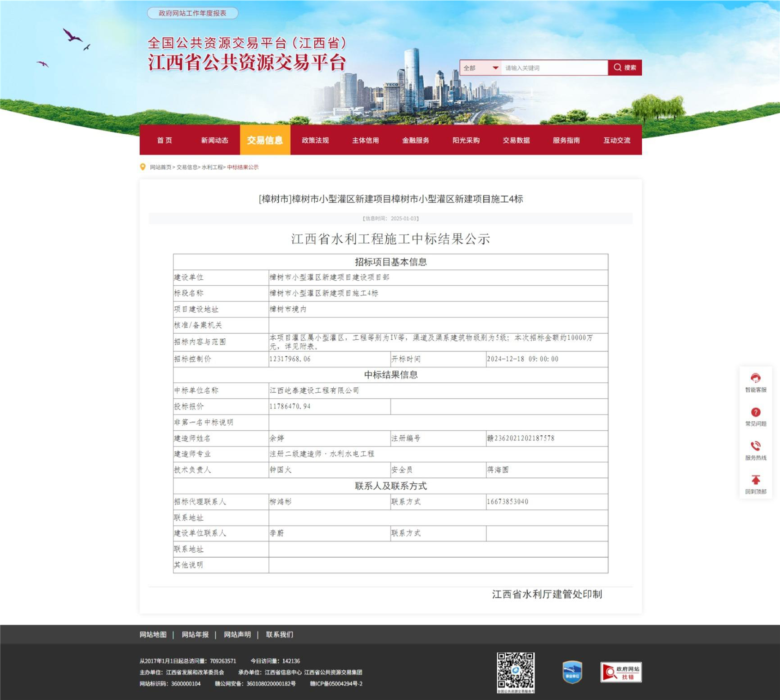The height and width of the screenshot is (700, 780).
Task: Click the orange location pin breadcrumb icon
Action: (143, 167)
